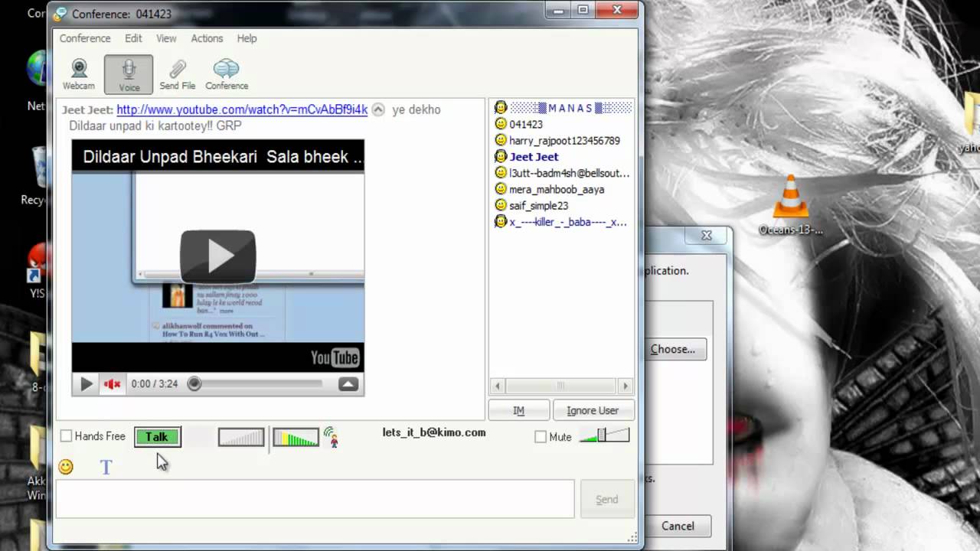Toggle the Voice toolbar button
The image size is (980, 551).
click(x=129, y=74)
